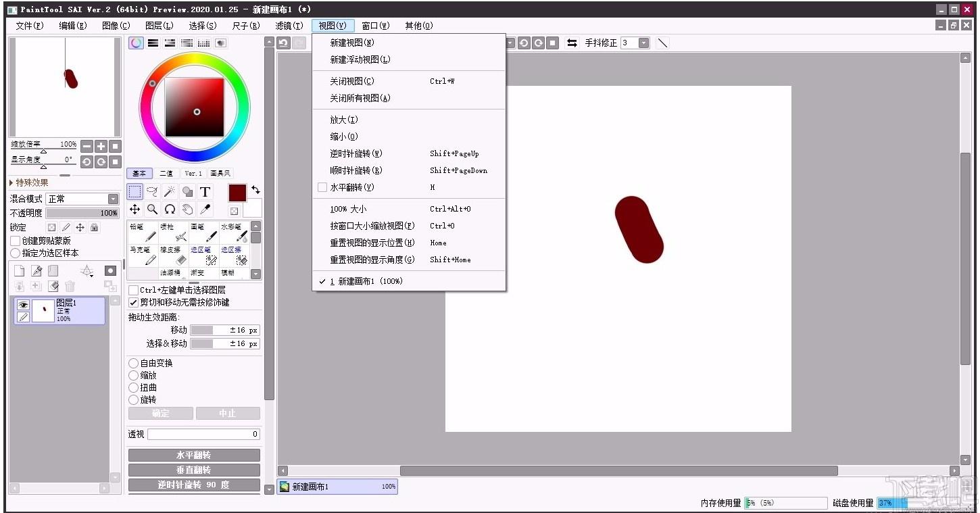This screenshot has height=513, width=980.
Task: Swap foreground and background colors
Action: point(255,189)
